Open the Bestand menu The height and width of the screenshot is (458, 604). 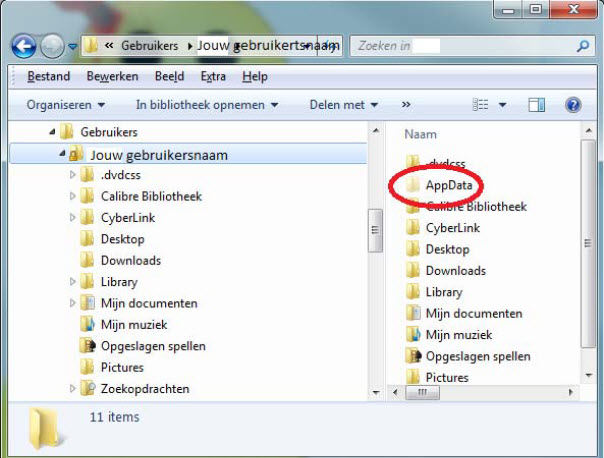pyautogui.click(x=49, y=76)
